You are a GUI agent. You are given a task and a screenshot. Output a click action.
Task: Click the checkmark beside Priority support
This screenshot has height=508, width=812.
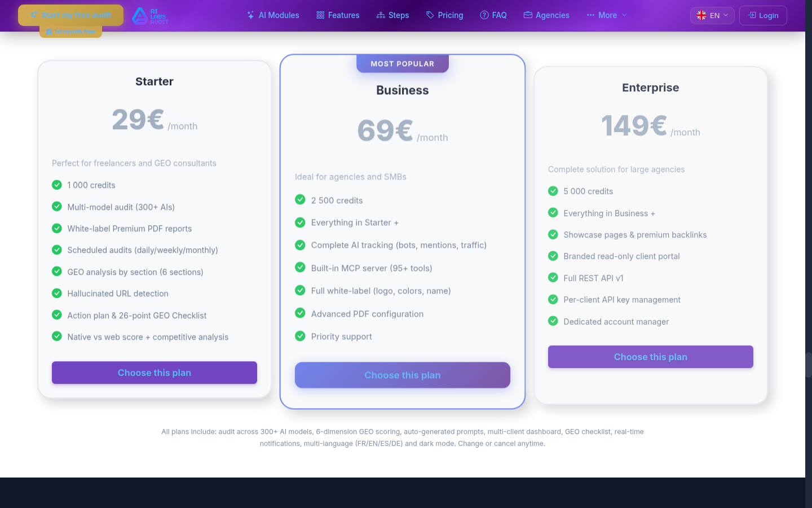pyautogui.click(x=300, y=335)
